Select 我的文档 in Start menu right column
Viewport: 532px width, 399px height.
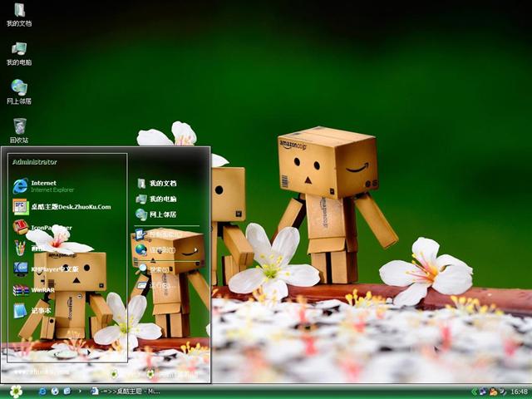click(x=162, y=183)
